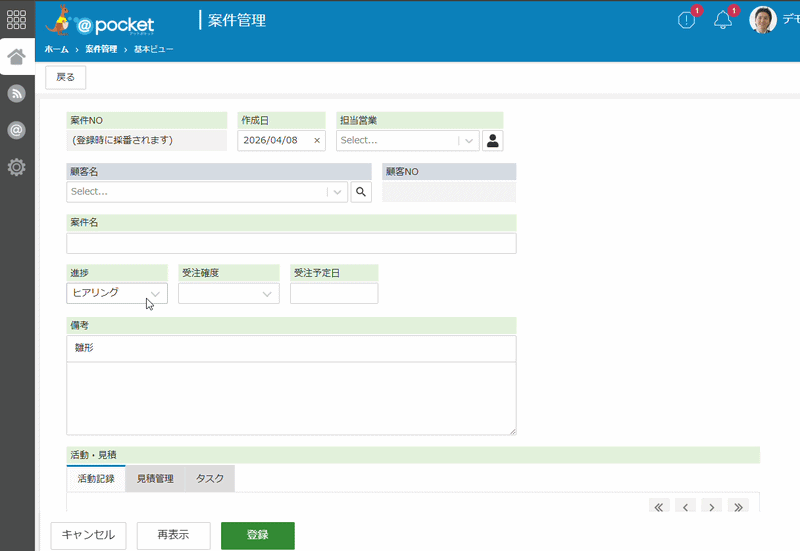Image resolution: width=800 pixels, height=551 pixels.
Task: Click the @pocket kangaroo logo
Action: [100, 21]
